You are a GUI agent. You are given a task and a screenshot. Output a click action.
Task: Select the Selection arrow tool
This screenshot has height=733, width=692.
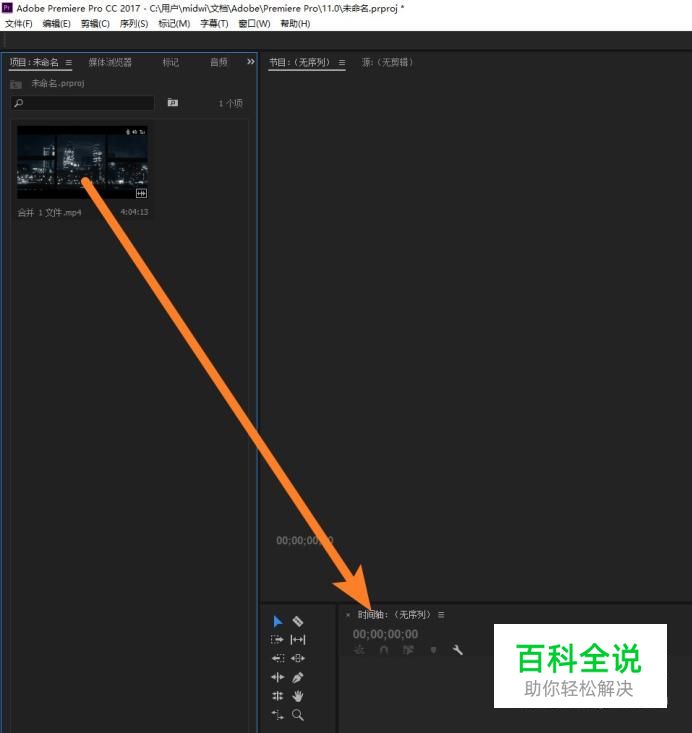click(x=278, y=621)
